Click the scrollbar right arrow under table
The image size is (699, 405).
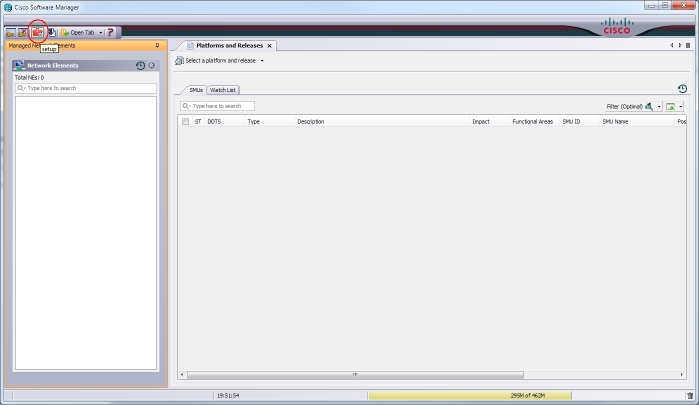pos(682,375)
